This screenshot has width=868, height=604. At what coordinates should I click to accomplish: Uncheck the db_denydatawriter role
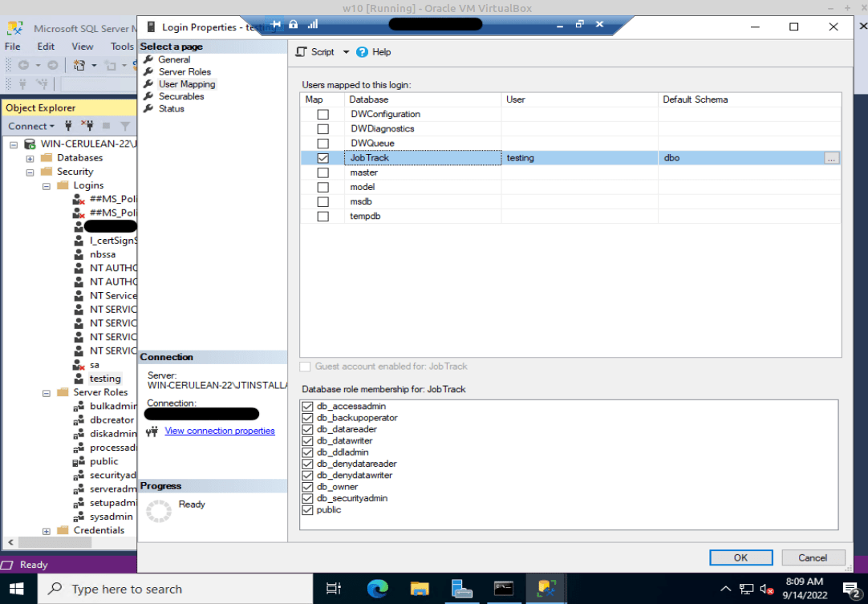[308, 476]
